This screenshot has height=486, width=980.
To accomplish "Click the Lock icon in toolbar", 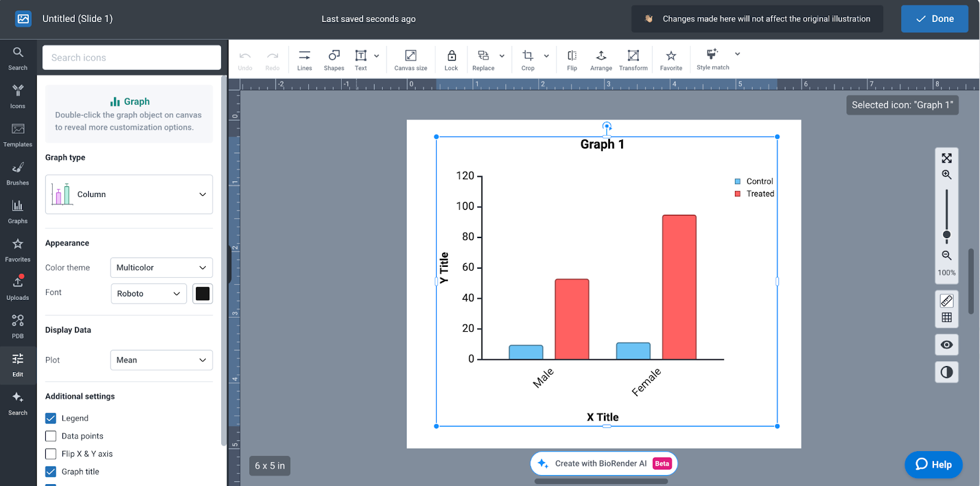I will coord(451,60).
